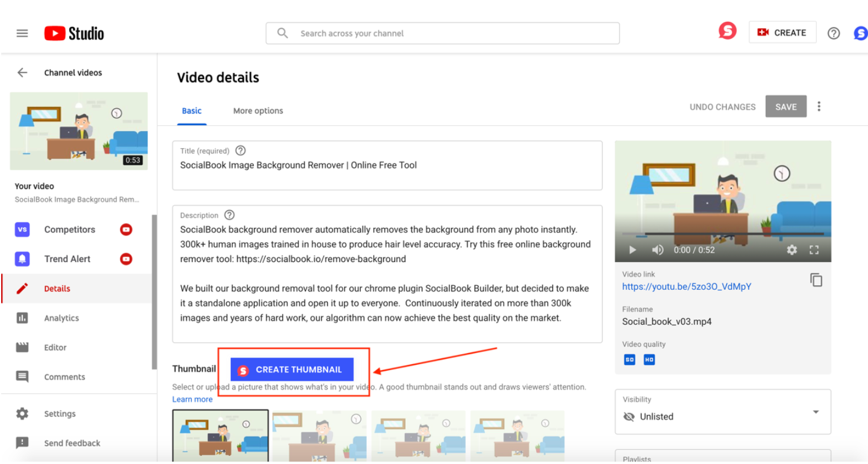868x464 pixels.
Task: Click the Channel videos label
Action: 73,73
